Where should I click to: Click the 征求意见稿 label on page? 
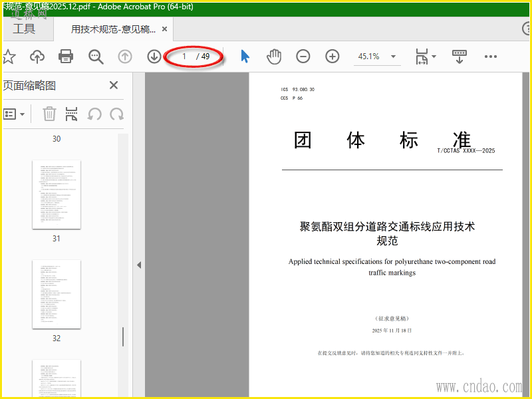coord(392,319)
